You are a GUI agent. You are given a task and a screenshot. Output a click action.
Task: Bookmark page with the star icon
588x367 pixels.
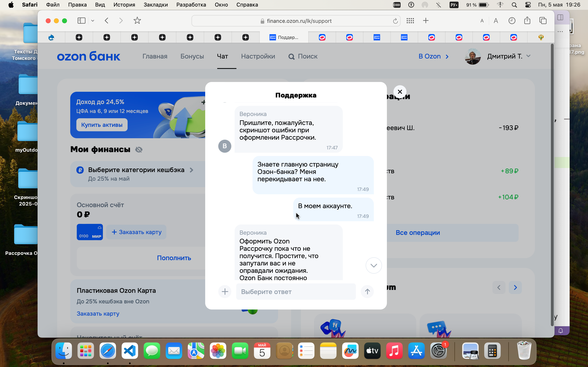pos(137,21)
